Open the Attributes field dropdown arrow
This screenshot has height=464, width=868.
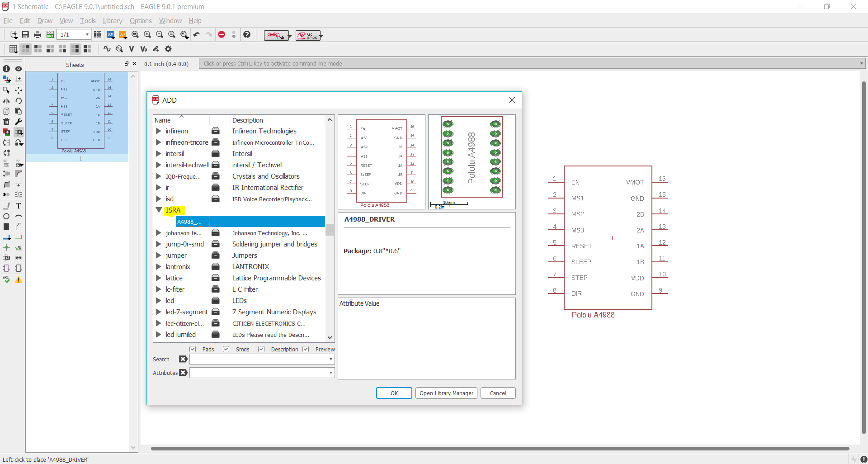tap(331, 373)
